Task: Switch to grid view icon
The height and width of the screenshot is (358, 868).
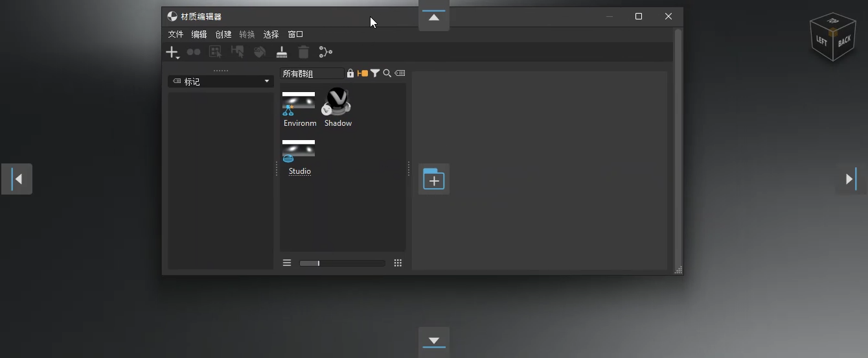Action: point(398,263)
